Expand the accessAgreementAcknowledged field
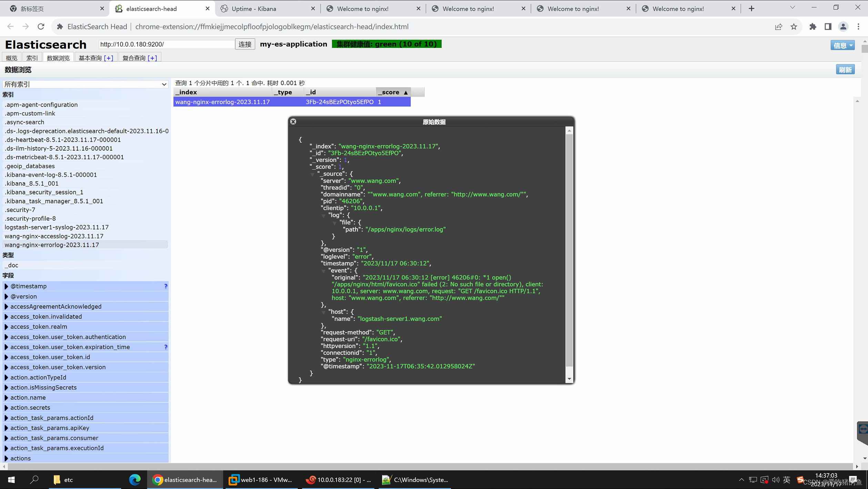This screenshot has height=489, width=868. click(6, 307)
